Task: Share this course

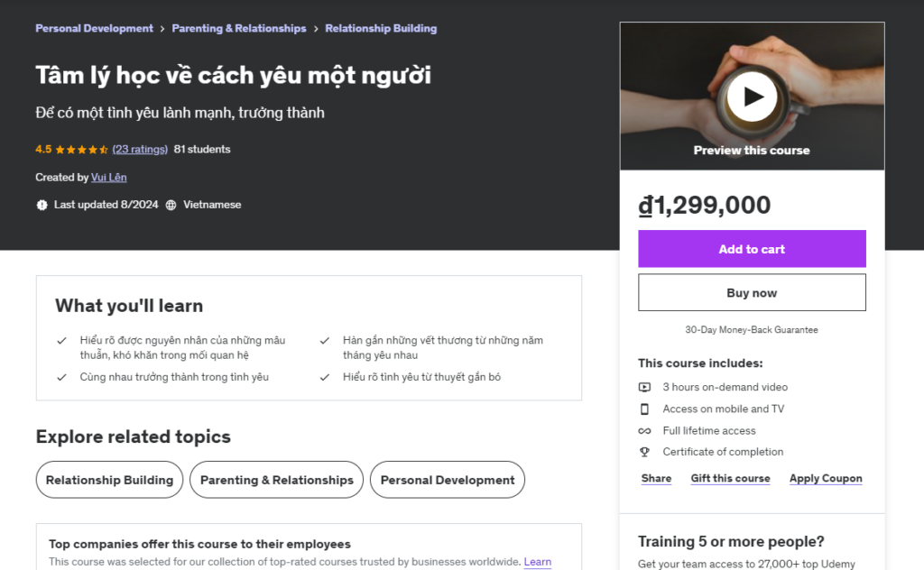Action: coord(656,479)
